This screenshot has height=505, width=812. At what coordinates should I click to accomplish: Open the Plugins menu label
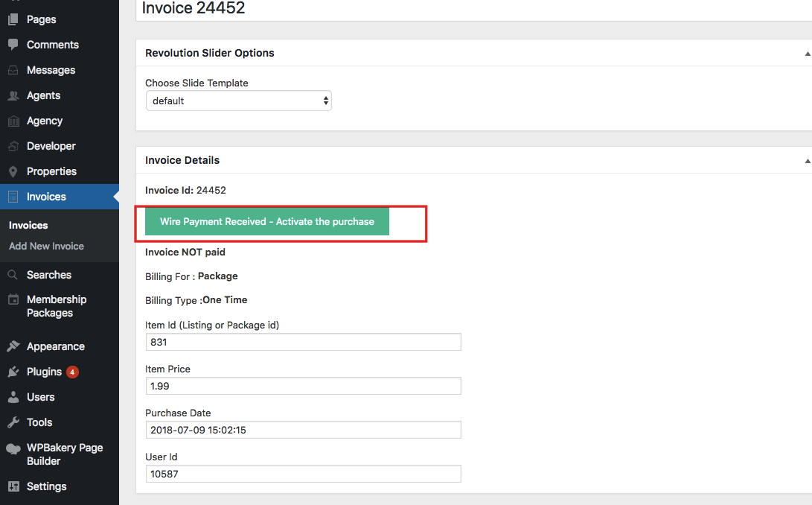pyautogui.click(x=44, y=372)
